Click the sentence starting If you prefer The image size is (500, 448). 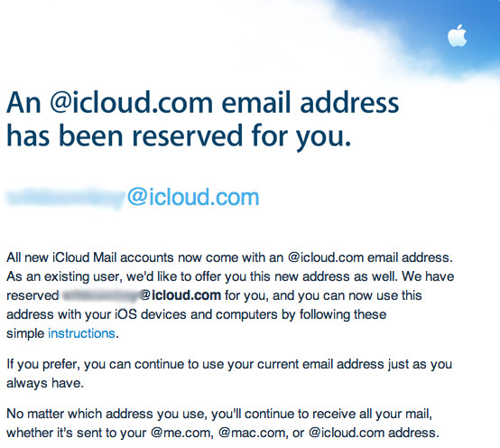point(229,364)
